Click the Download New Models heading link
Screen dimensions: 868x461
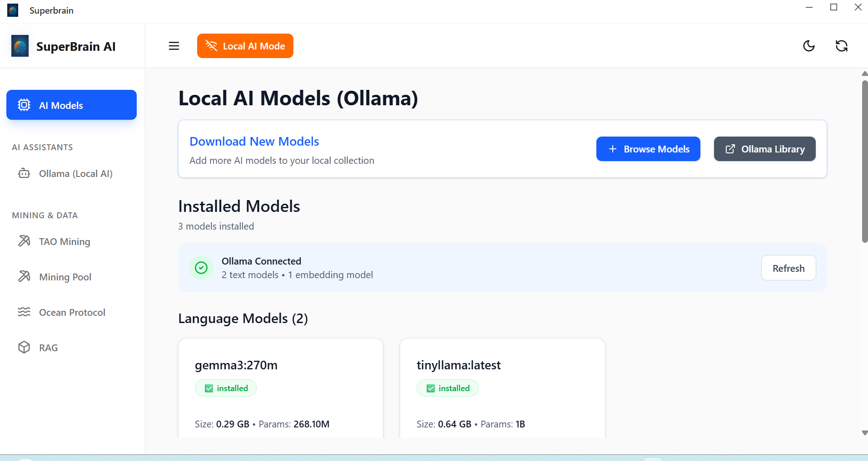pos(254,141)
